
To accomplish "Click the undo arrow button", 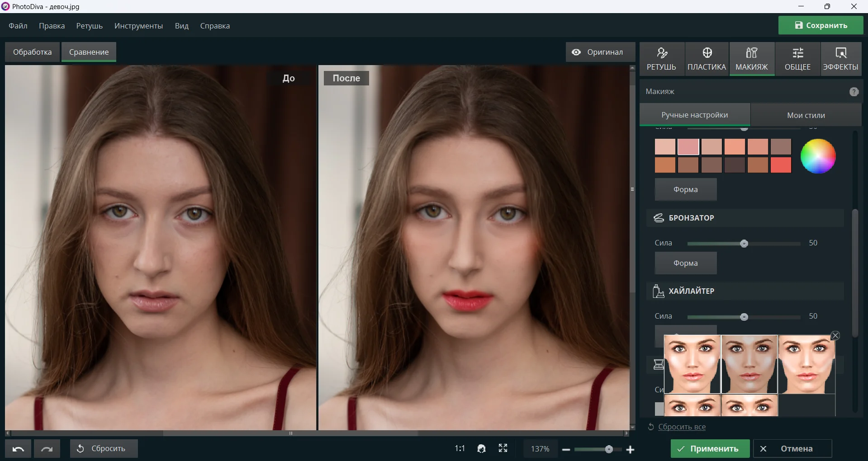I will [18, 449].
